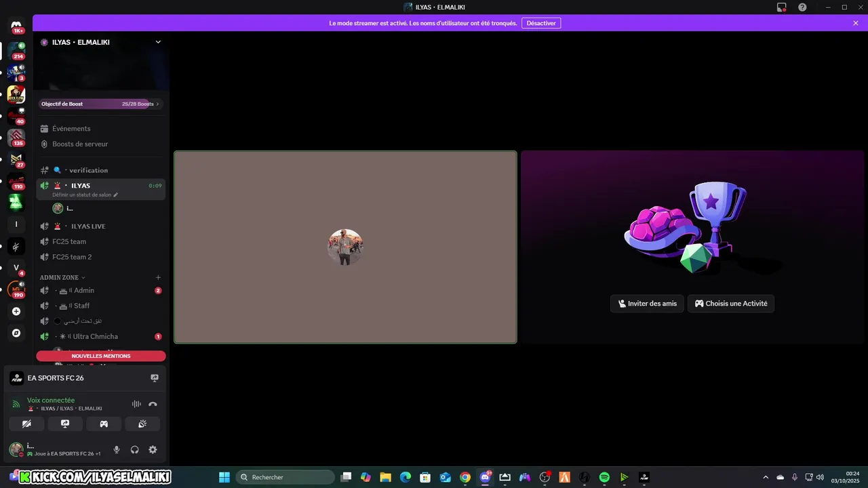
Task: Open server with 135 notification badge
Action: coord(16,138)
